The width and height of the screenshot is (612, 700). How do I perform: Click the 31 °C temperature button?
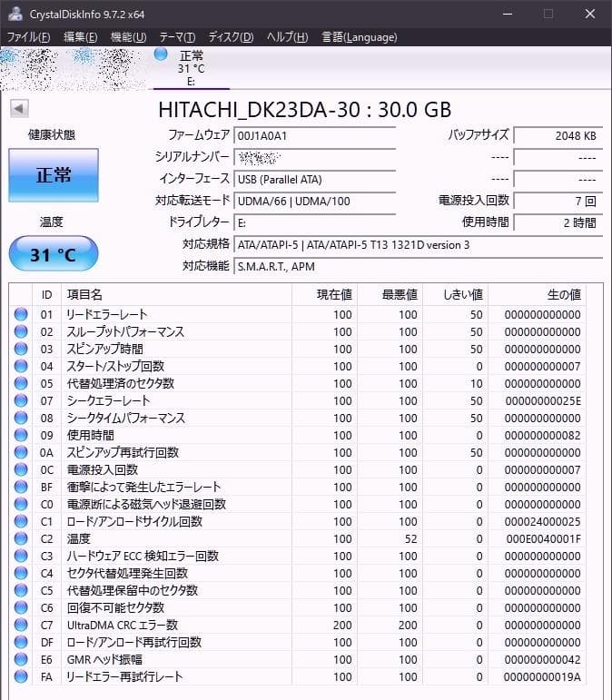click(x=54, y=254)
